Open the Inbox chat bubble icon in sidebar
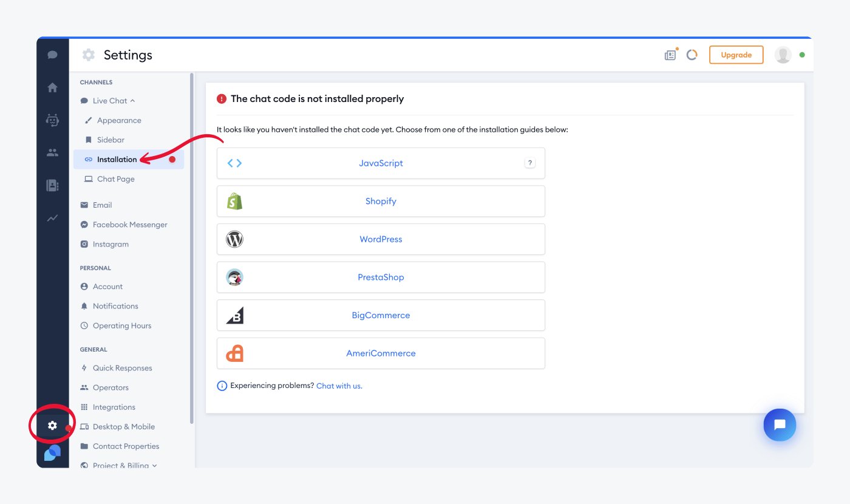The width and height of the screenshot is (850, 504). click(52, 55)
